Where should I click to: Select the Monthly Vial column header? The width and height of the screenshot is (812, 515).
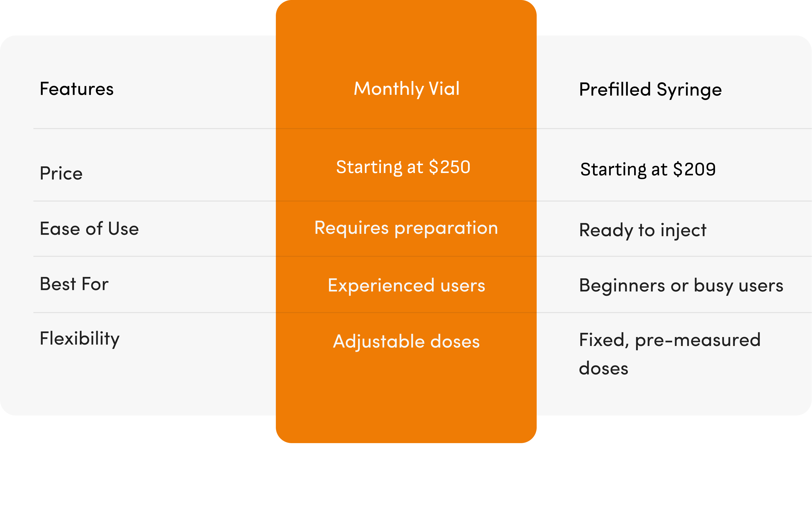point(406,89)
